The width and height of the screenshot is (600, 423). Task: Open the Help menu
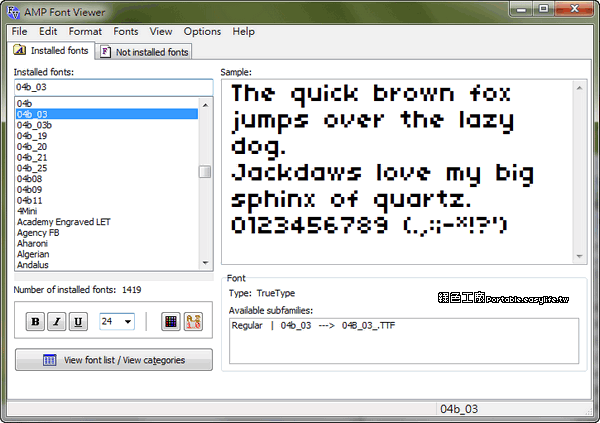[x=243, y=31]
